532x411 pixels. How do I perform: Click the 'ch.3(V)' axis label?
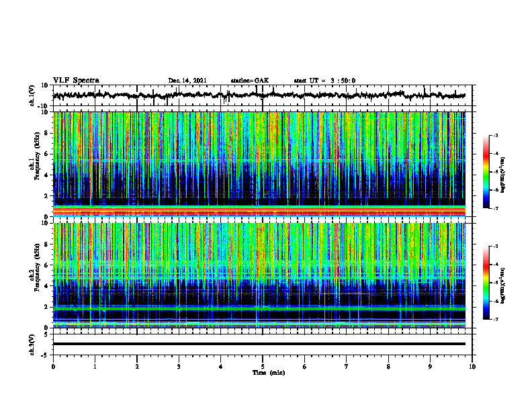pyautogui.click(x=32, y=345)
